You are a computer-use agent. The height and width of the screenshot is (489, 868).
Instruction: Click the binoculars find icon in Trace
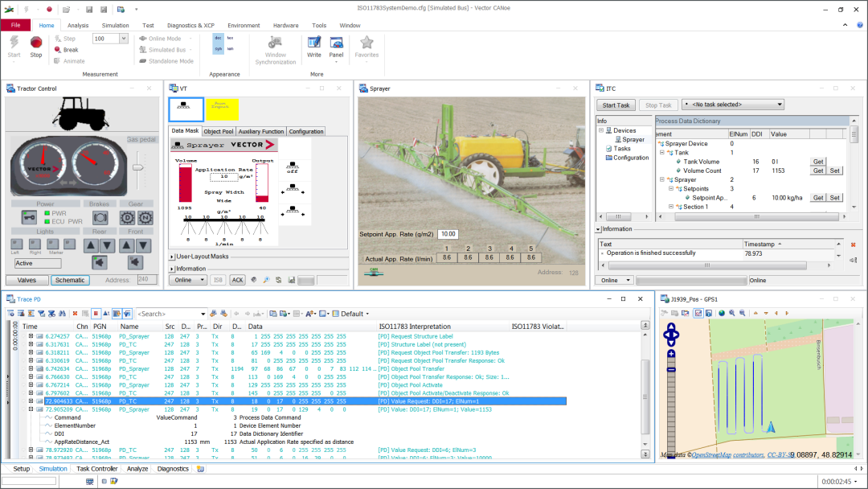(62, 314)
